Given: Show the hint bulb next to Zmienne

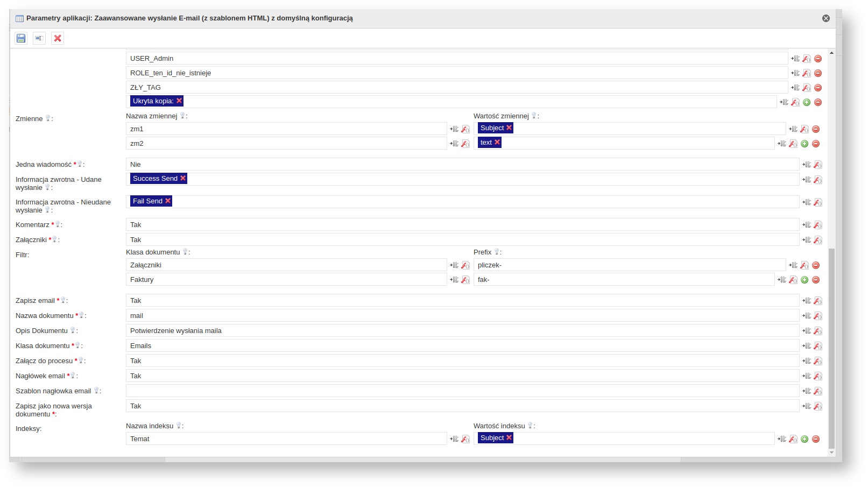Looking at the screenshot, I should (x=48, y=118).
